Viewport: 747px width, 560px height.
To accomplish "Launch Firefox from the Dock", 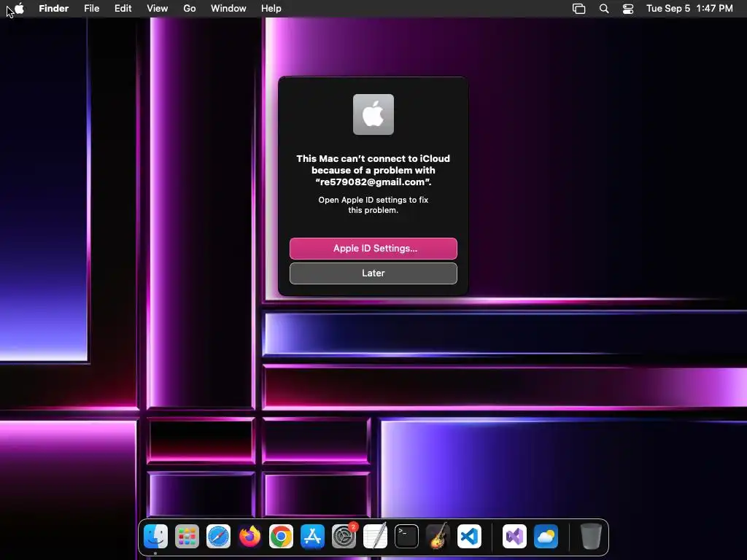I will [x=249, y=537].
